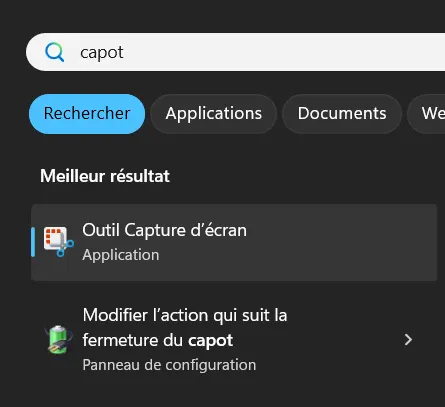Click the "fermeture du capot" text line
445x407 pixels.
(158, 341)
